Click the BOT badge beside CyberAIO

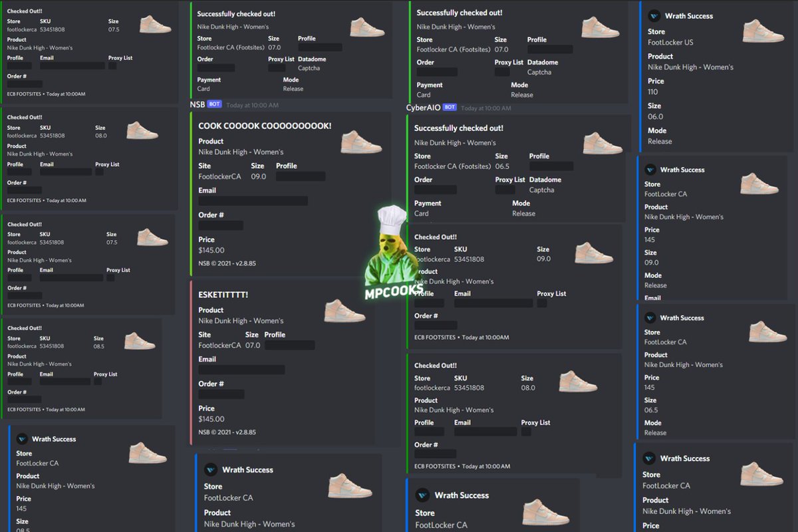(450, 107)
